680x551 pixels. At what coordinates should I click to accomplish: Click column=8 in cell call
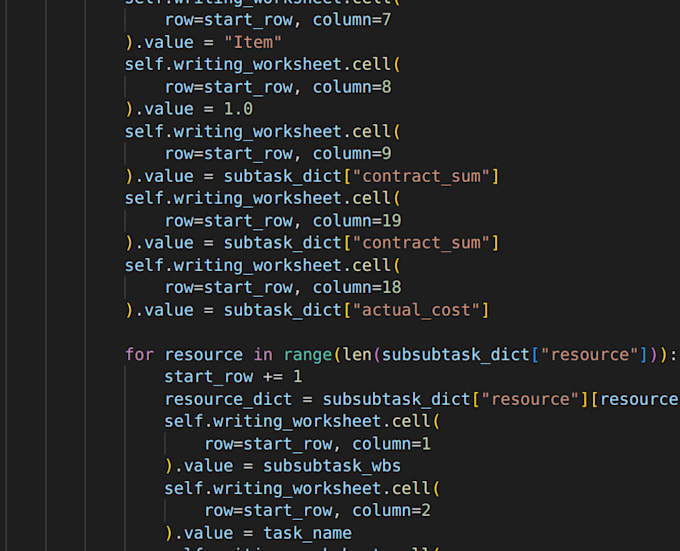pyautogui.click(x=352, y=87)
